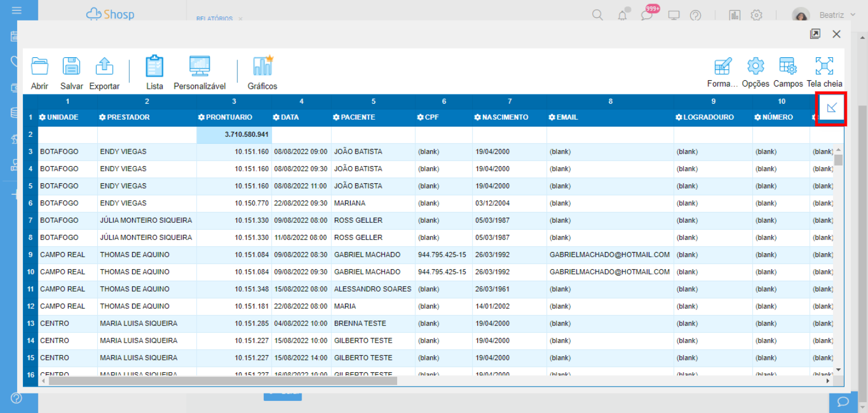The image size is (868, 413).
Task: Click the search magnifier icon
Action: pos(598,15)
